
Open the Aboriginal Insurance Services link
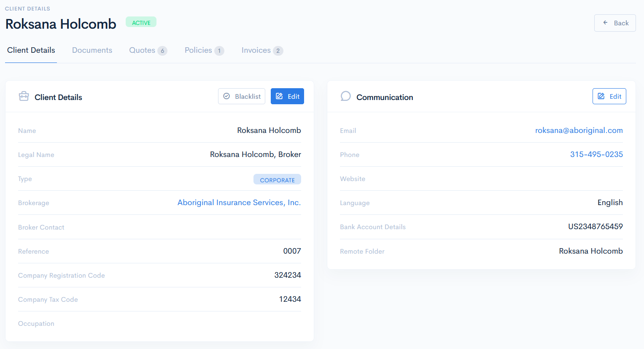(239, 203)
